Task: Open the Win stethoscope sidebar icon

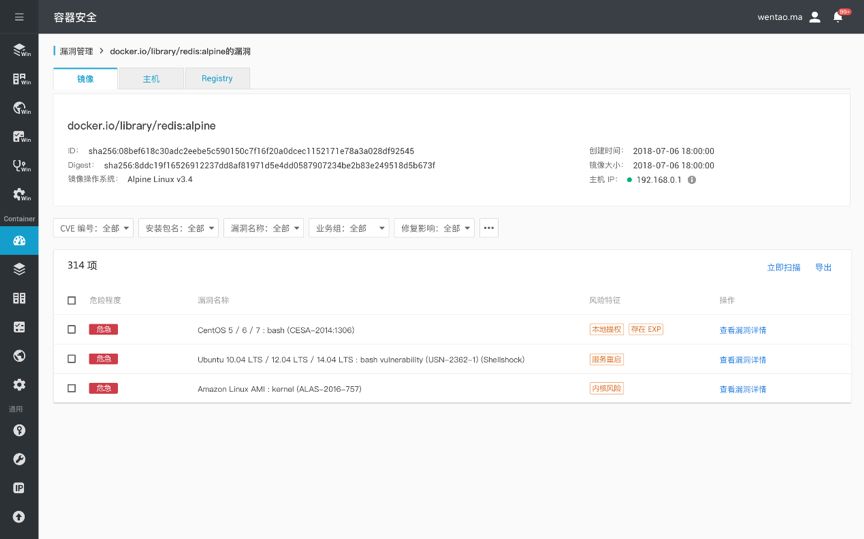Action: click(x=21, y=165)
